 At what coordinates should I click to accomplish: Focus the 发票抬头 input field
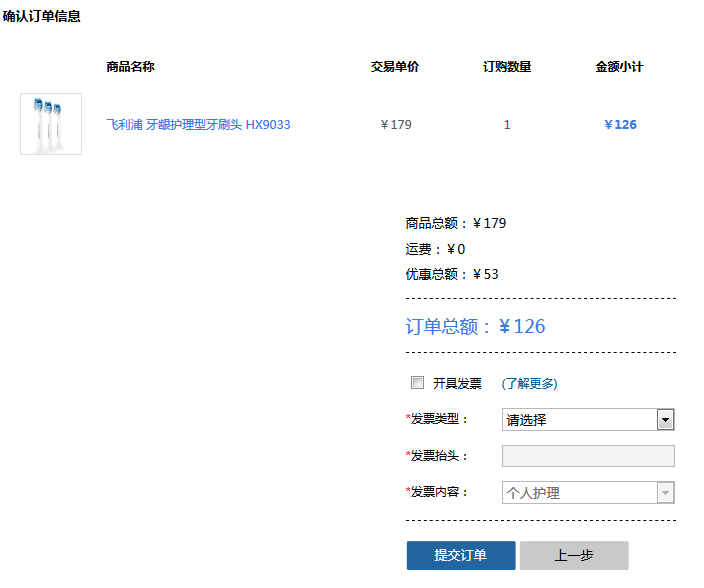click(588, 456)
